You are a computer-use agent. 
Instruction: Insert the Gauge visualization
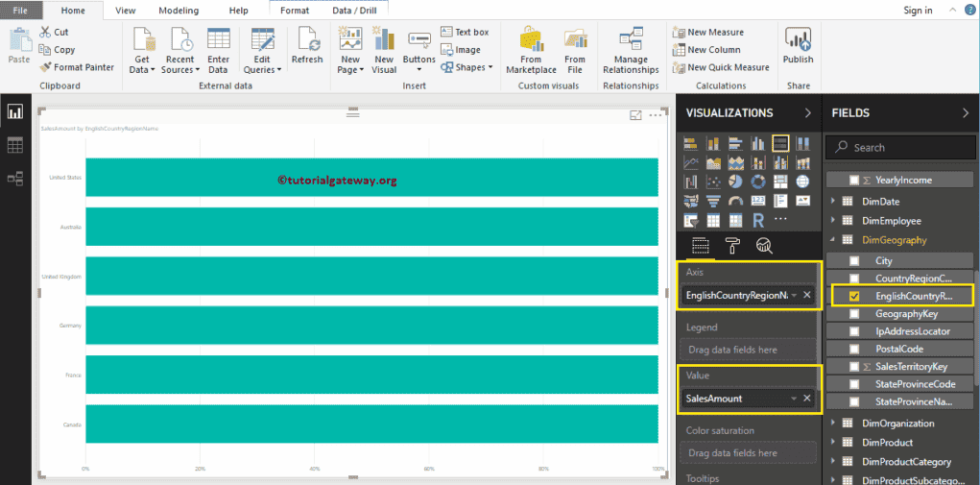point(735,201)
